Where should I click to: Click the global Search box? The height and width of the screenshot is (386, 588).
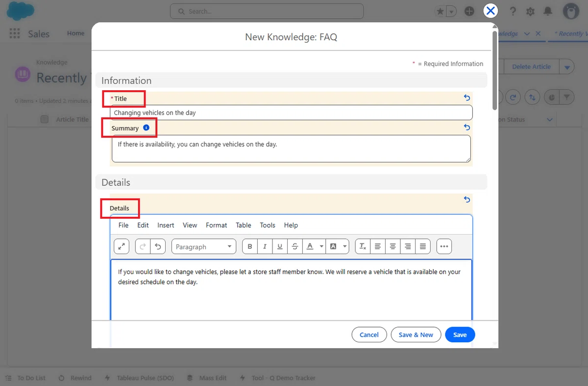[x=267, y=11]
